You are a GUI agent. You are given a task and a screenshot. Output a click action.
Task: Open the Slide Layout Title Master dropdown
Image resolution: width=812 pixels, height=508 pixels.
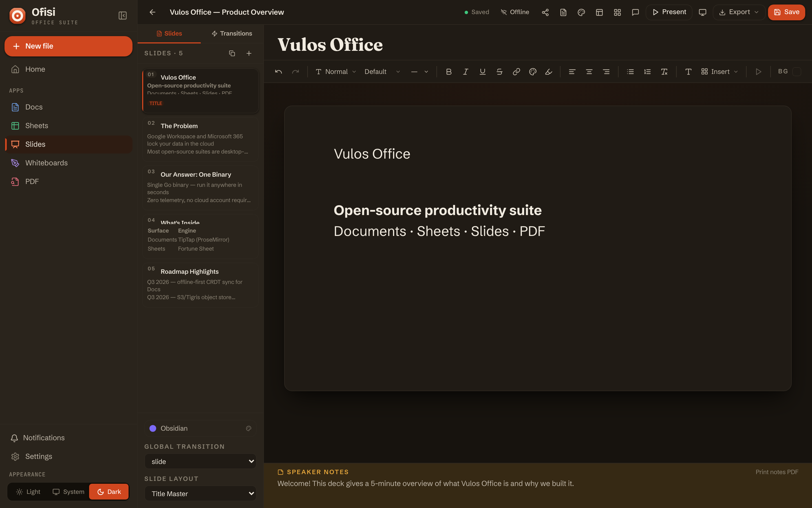[x=200, y=494]
